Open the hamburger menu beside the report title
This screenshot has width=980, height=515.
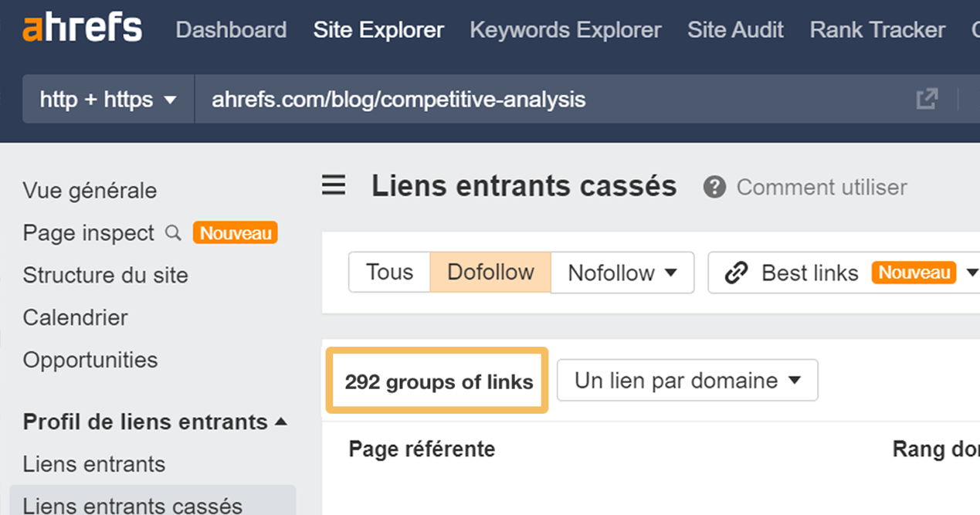[x=333, y=185]
